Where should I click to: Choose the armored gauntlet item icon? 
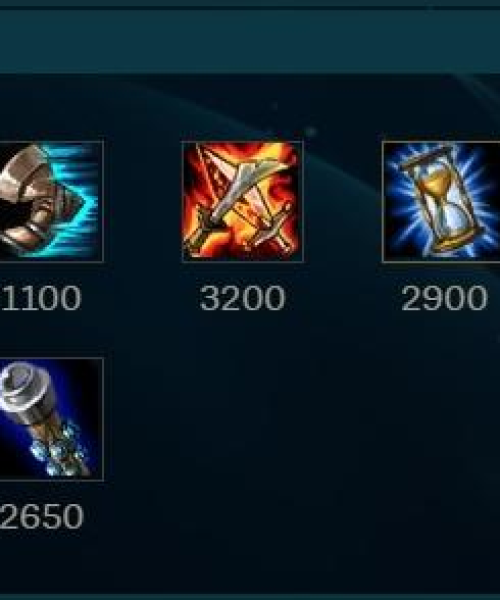52,202
